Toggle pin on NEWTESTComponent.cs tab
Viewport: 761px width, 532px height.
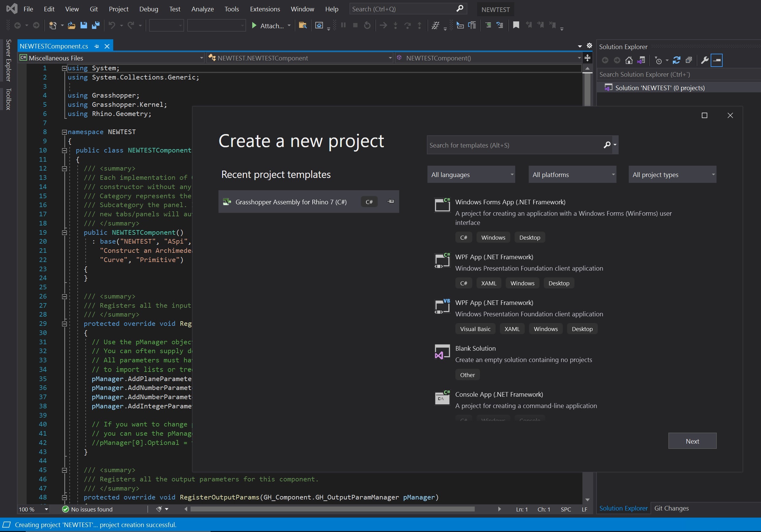pyautogui.click(x=96, y=46)
